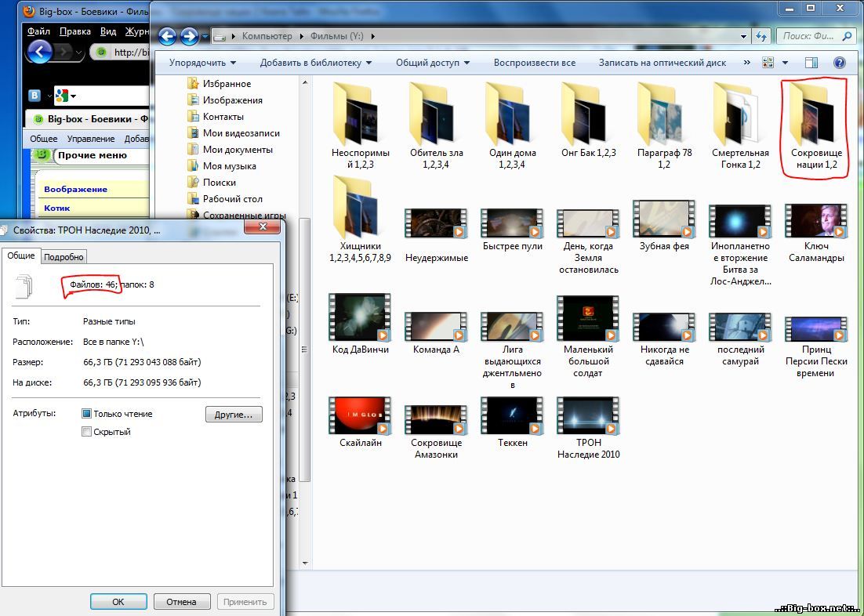This screenshot has width=864, height=616.
Task: Switch to the Общие tab in properties
Action: pyautogui.click(x=21, y=255)
